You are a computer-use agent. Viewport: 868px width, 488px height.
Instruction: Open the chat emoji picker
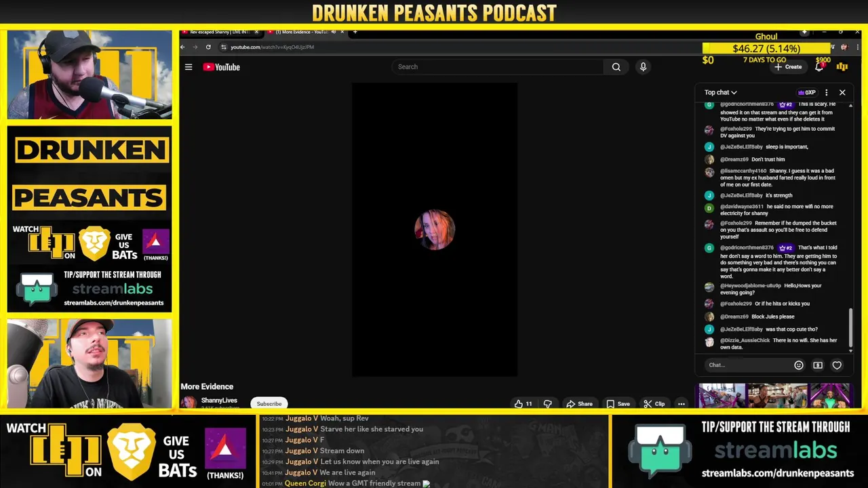pyautogui.click(x=799, y=365)
